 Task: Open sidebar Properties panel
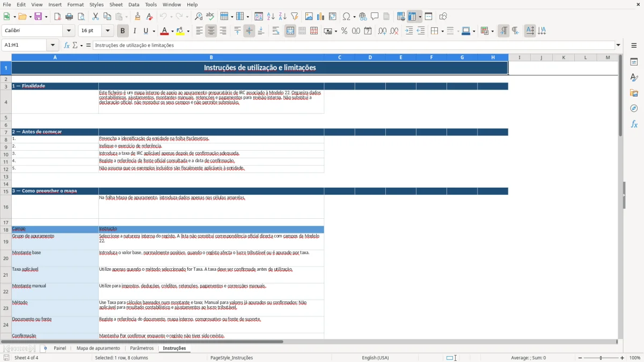(x=634, y=62)
